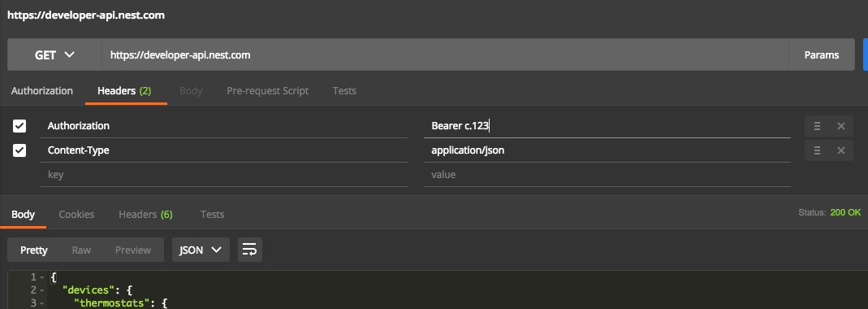Open the Pre-request Script tab
This screenshot has width=868, height=309.
point(267,91)
